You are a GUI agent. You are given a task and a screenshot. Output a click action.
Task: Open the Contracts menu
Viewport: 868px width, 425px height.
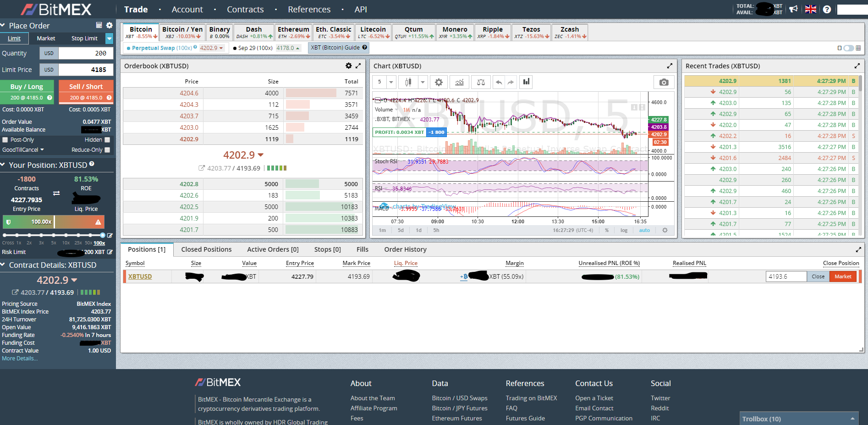coord(245,10)
